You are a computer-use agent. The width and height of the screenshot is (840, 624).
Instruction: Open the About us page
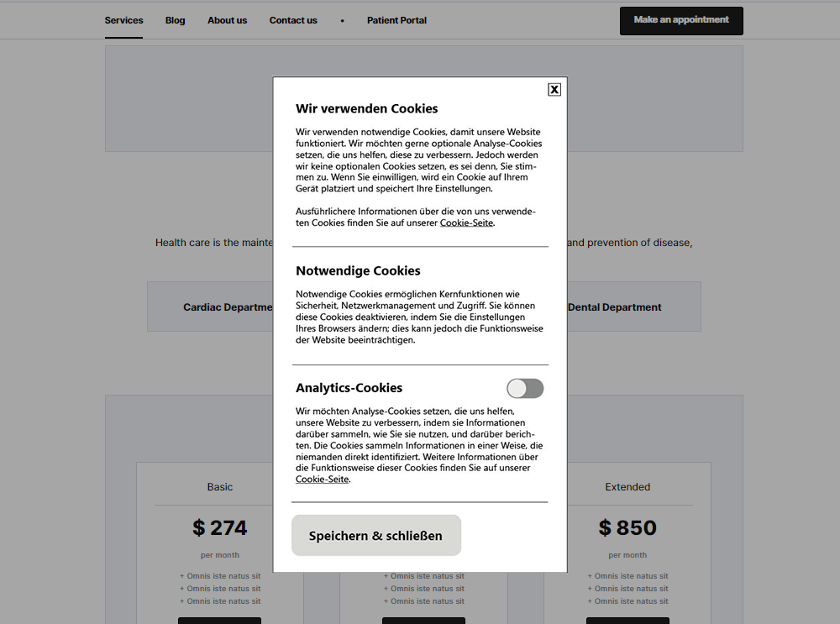click(x=227, y=20)
